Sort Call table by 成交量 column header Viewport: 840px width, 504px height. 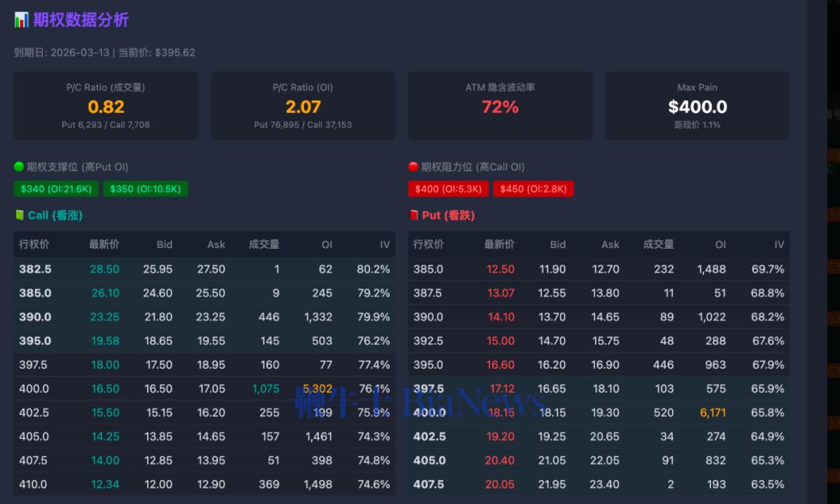(x=264, y=244)
